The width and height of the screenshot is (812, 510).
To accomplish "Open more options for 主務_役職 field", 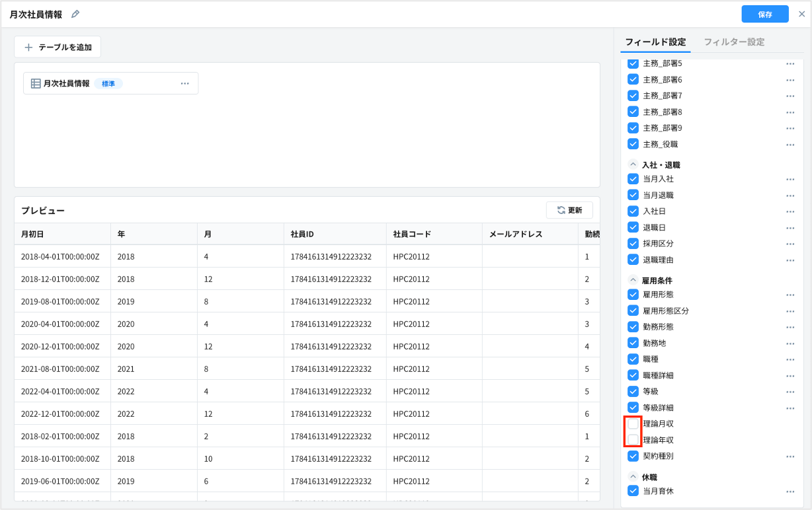I will (790, 145).
